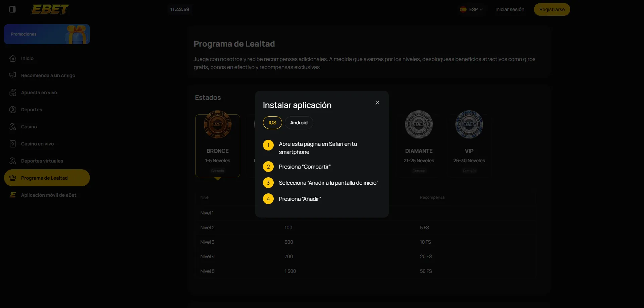
Task: Click the Apuesta en vivo icon
Action: point(13,93)
